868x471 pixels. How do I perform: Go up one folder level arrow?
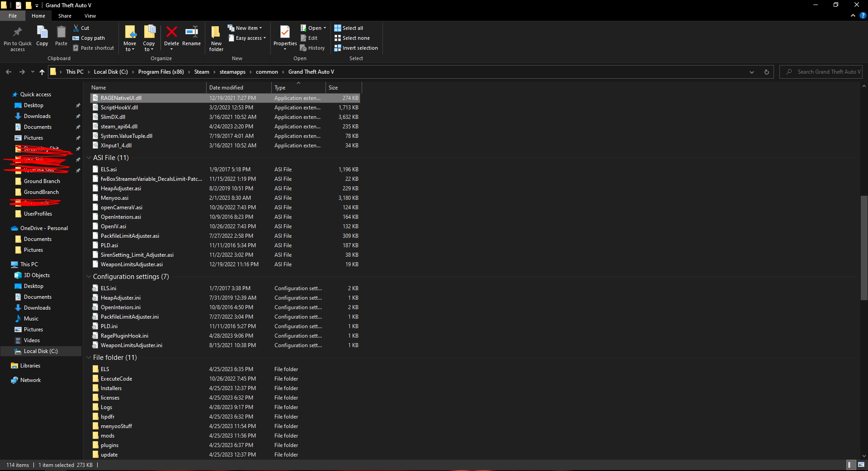click(x=42, y=72)
